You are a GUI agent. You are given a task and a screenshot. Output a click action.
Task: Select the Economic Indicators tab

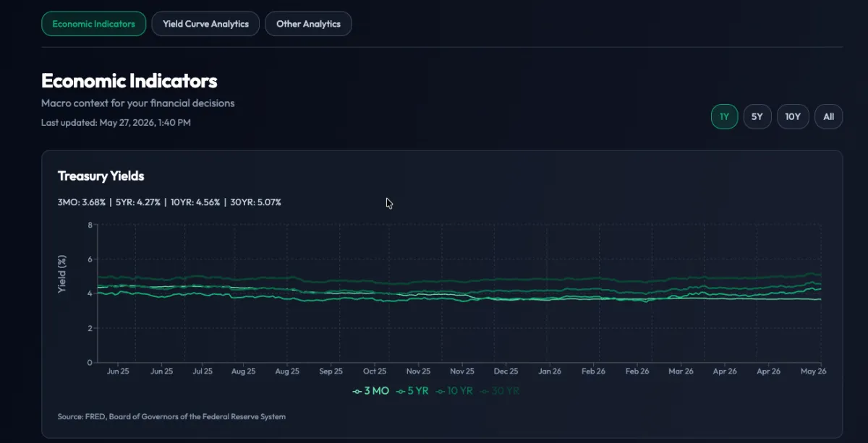click(93, 24)
